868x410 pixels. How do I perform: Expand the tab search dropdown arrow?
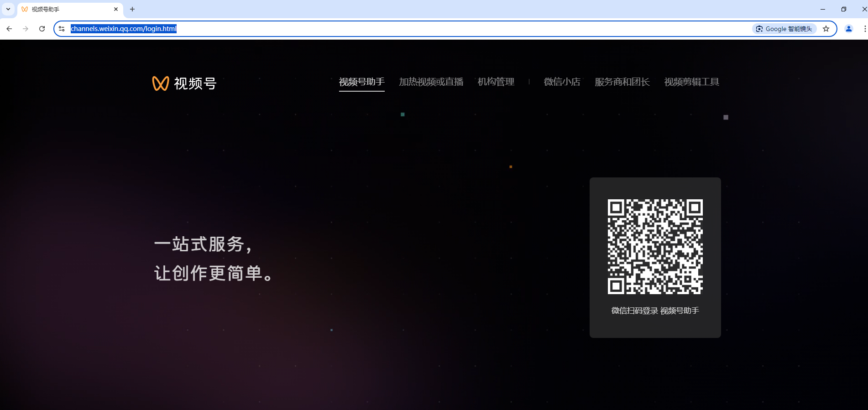[x=8, y=9]
